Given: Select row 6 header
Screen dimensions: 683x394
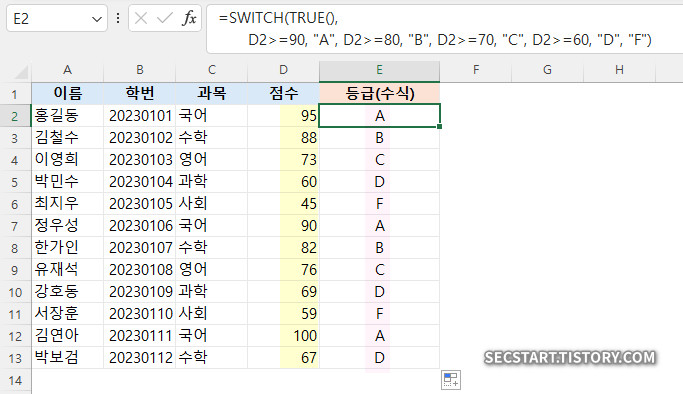Looking at the screenshot, I should [15, 204].
